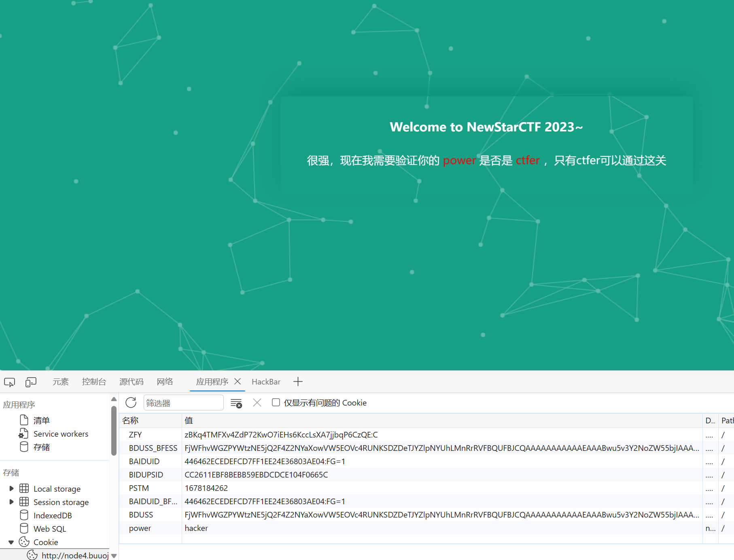This screenshot has height=560, width=734.
Task: Open Web SQL in the storage tree
Action: coord(50,529)
